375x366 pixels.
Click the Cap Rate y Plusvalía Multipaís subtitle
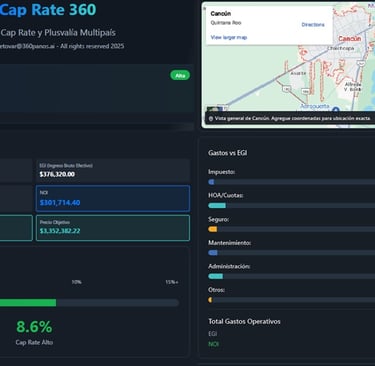click(58, 33)
